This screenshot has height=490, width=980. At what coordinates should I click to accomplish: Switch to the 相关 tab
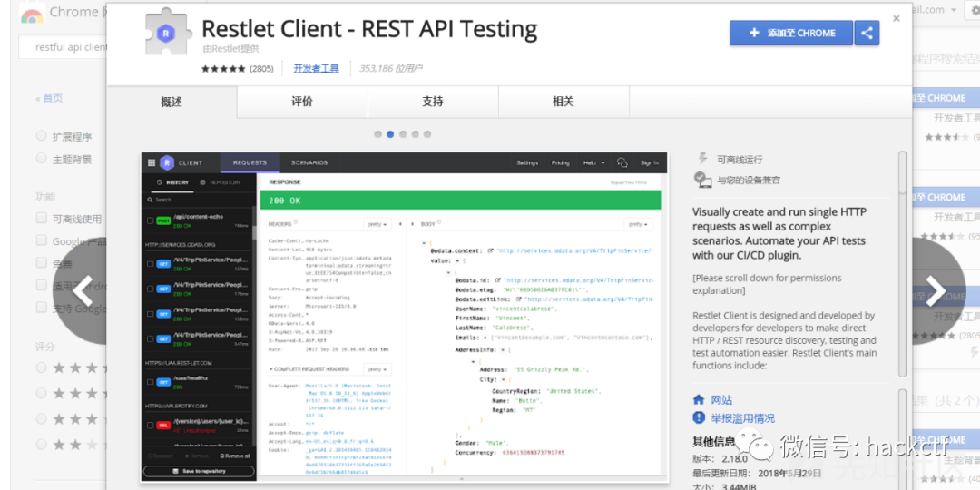coord(563,102)
